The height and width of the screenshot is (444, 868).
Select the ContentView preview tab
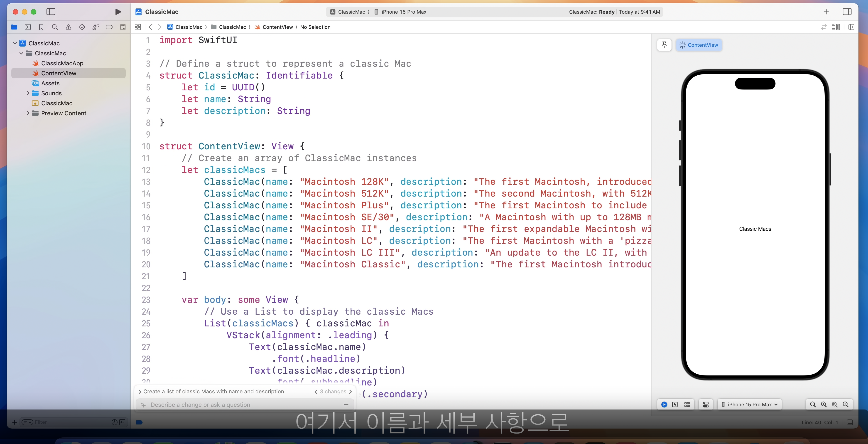click(x=699, y=45)
